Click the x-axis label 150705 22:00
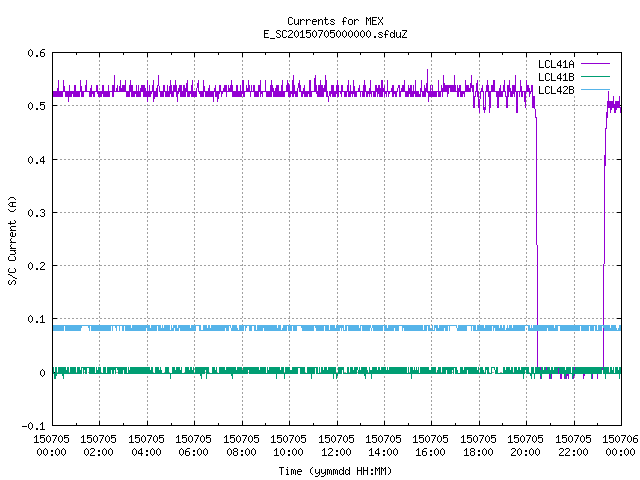Image resolution: width=640 pixels, height=480 pixels. (573, 446)
